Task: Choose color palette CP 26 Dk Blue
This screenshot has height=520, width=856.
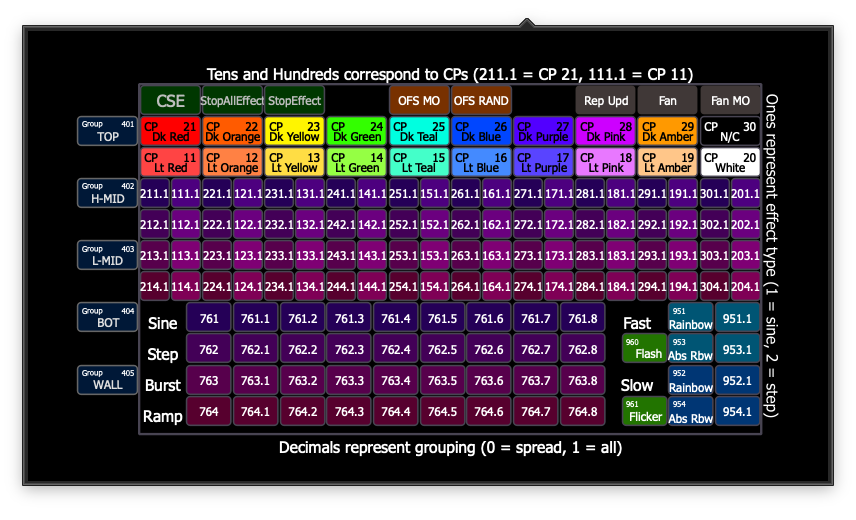Action: tap(481, 132)
